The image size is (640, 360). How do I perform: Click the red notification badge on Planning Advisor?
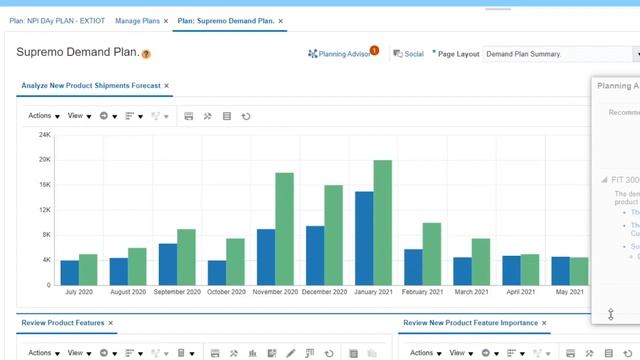(374, 50)
